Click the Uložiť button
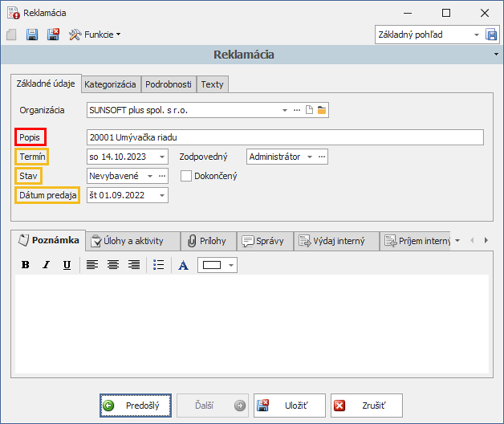The image size is (504, 424). pyautogui.click(x=290, y=406)
